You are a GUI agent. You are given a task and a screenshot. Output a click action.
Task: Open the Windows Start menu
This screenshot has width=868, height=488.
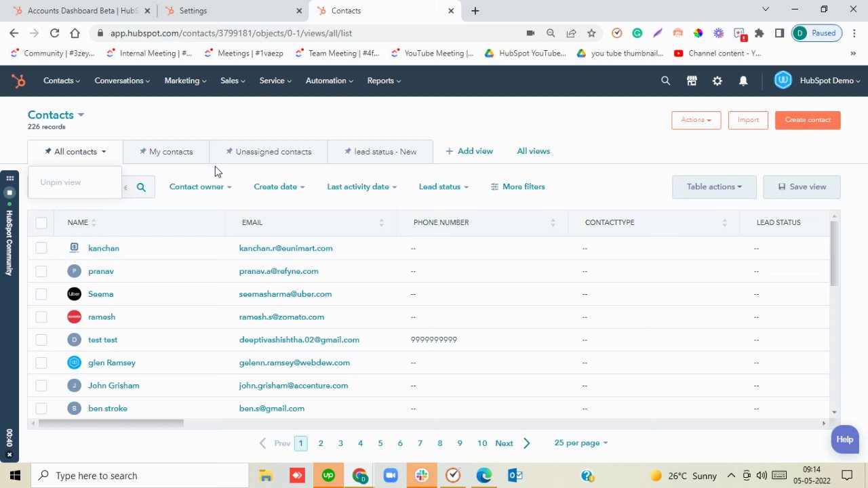pos(15,476)
